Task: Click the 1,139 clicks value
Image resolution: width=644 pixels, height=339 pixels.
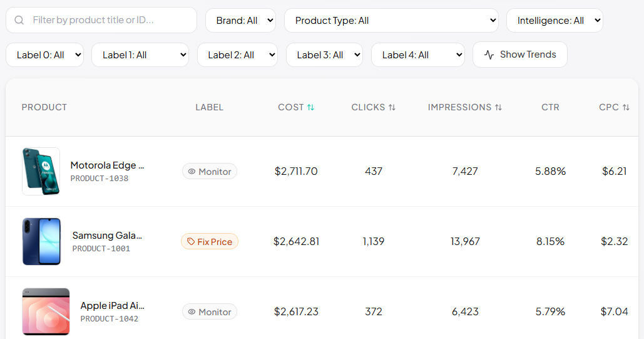Action: [374, 241]
